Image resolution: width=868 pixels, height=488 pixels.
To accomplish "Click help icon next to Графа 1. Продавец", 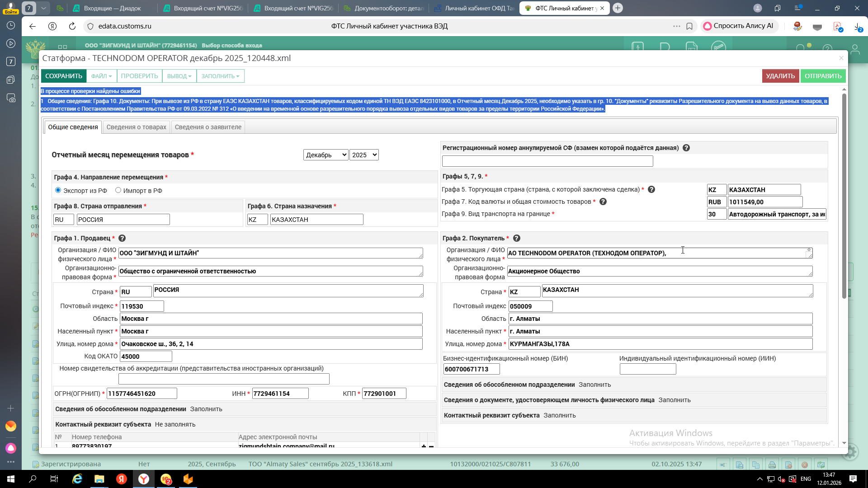I will click(122, 238).
